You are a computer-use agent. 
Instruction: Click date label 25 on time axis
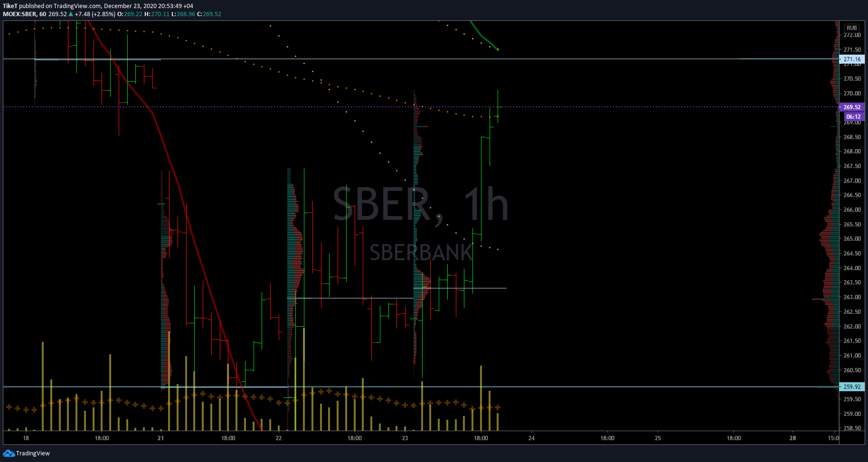click(658, 438)
